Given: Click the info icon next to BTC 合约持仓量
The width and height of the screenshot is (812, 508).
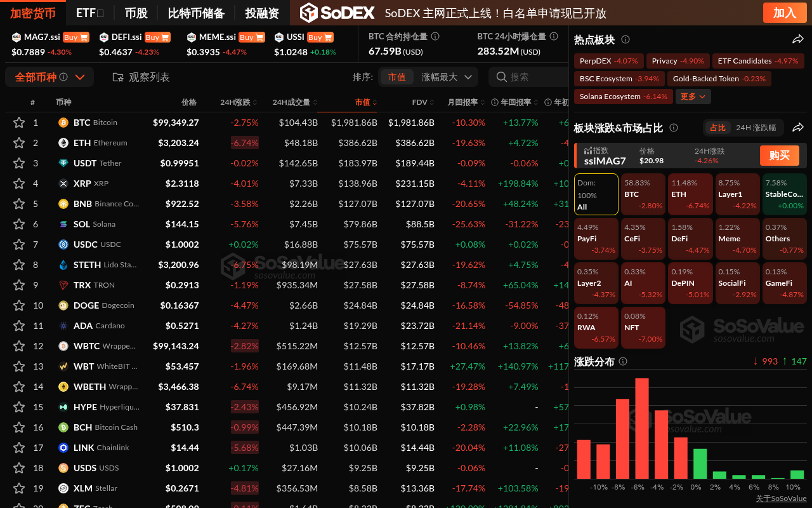Looking at the screenshot, I should pyautogui.click(x=435, y=37).
